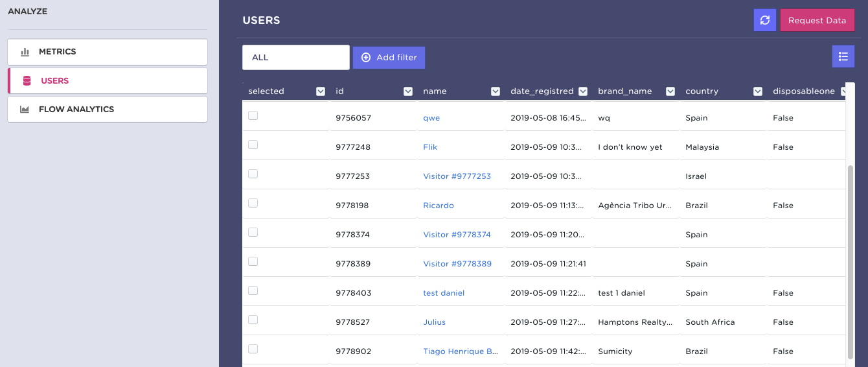Open the selected column dropdown arrow

[321, 91]
